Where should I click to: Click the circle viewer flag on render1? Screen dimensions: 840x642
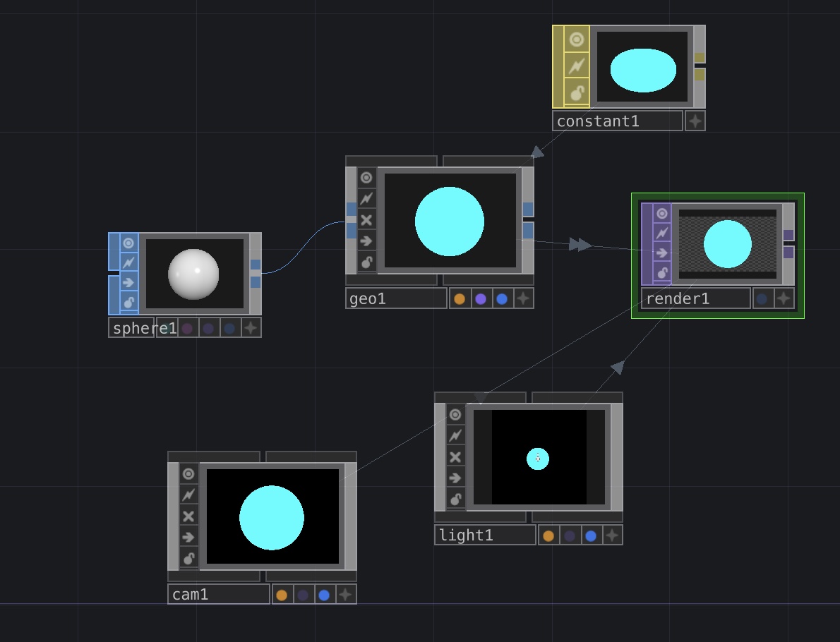click(x=662, y=213)
